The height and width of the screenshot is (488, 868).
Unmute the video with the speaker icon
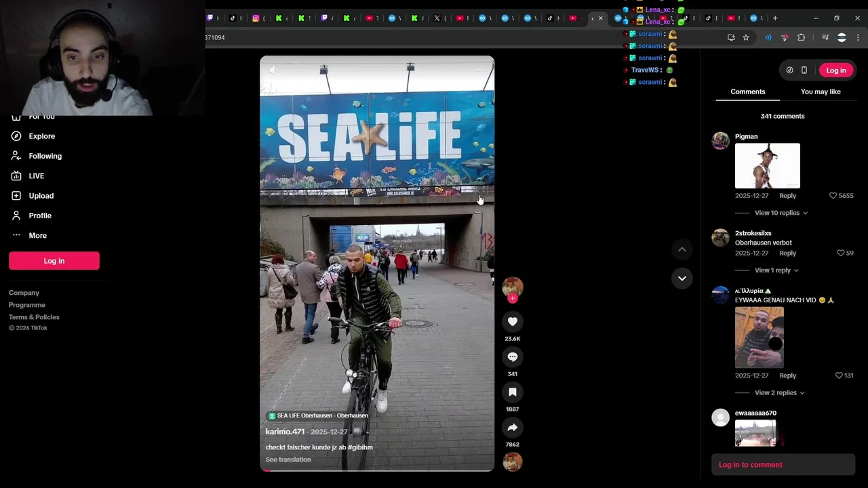pos(273,70)
